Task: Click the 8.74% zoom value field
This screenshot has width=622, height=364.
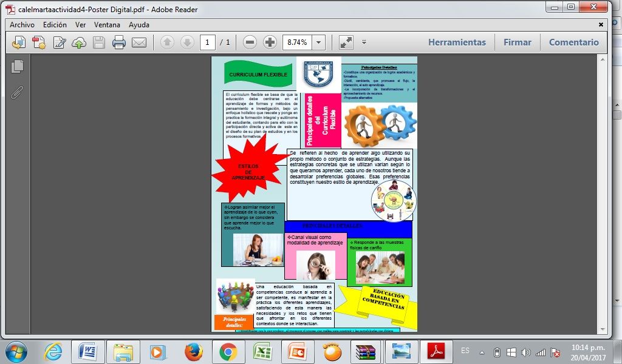Action: pos(297,42)
